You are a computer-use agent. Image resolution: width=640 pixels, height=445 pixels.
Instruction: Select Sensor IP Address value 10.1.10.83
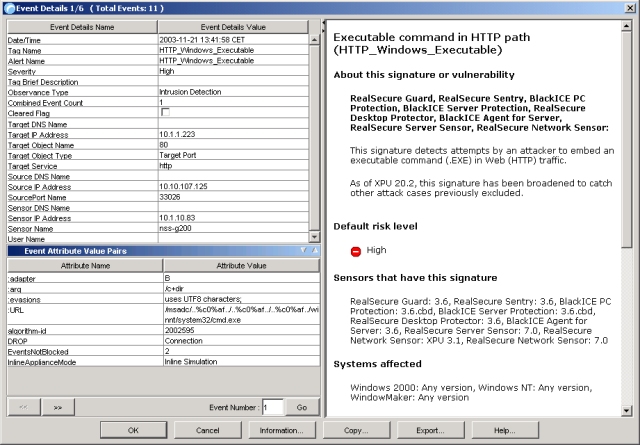[233, 218]
